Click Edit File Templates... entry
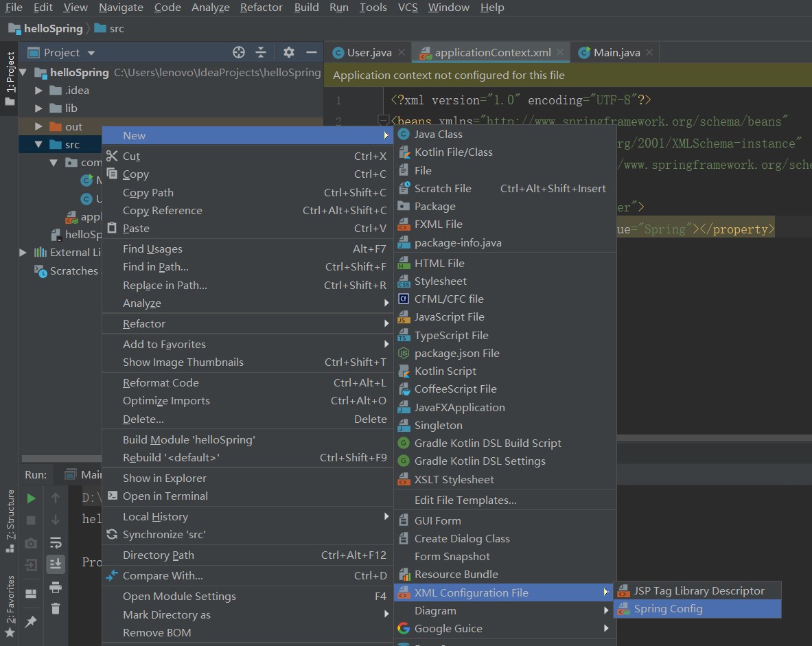Screen dimensions: 812x646 coord(505,500)
